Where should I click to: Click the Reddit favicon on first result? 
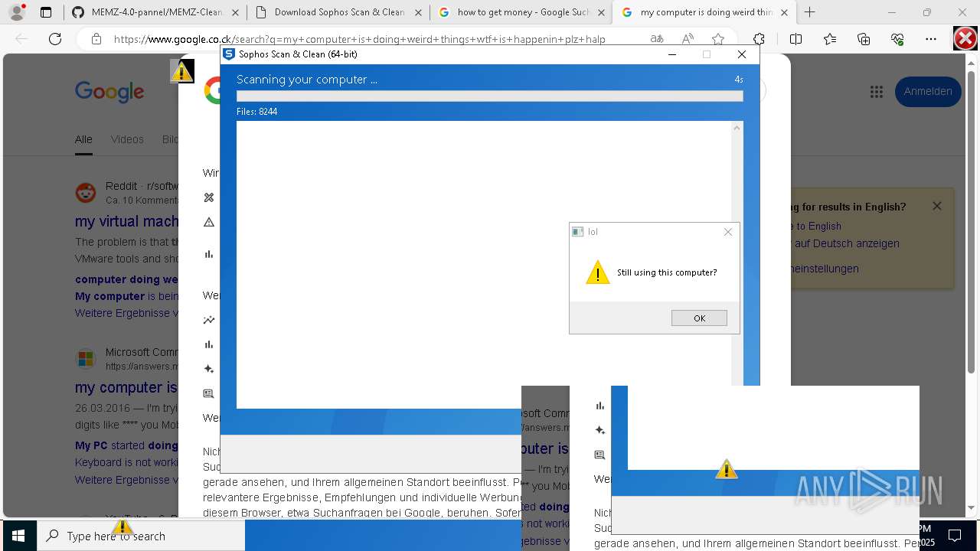pos(86,193)
